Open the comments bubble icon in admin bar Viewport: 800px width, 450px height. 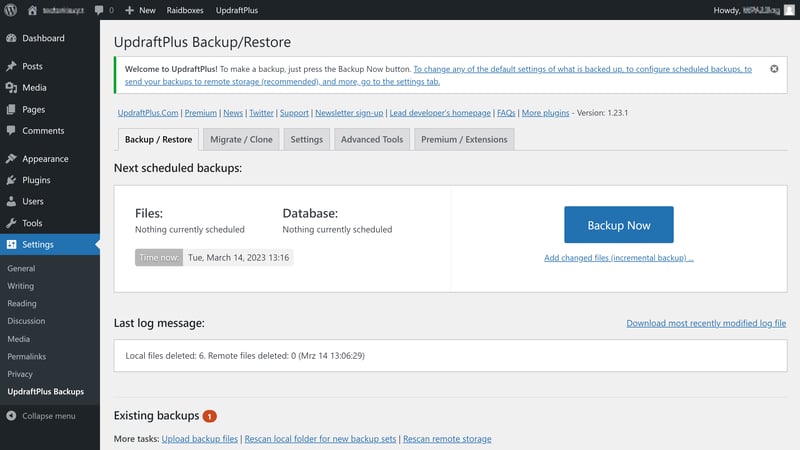click(103, 10)
